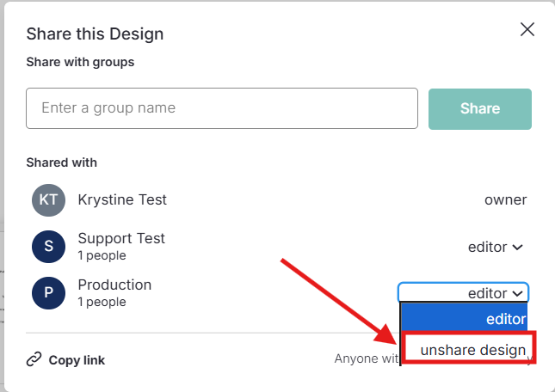555x392 pixels.
Task: Open Support Test's editor role dropdown
Action: [496, 248]
